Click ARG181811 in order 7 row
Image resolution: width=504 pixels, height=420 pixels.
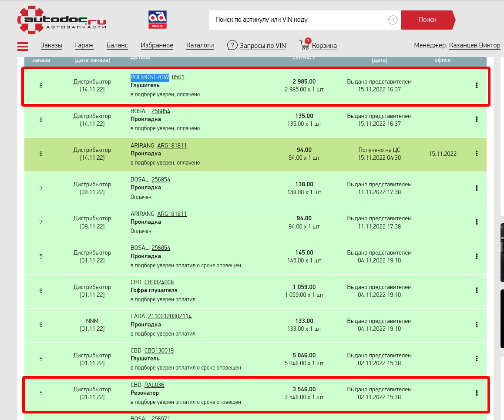coord(172,214)
